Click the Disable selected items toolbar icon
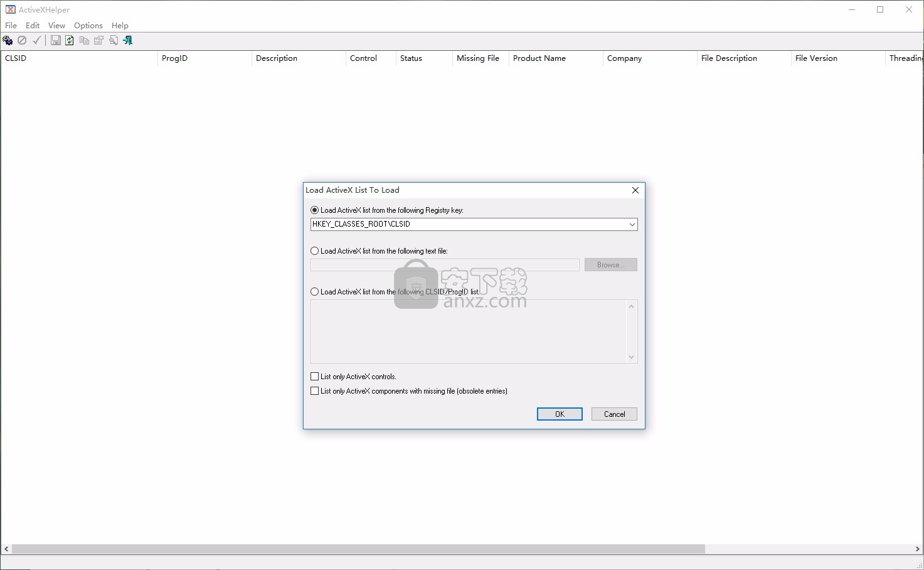The image size is (924, 570). coord(22,41)
